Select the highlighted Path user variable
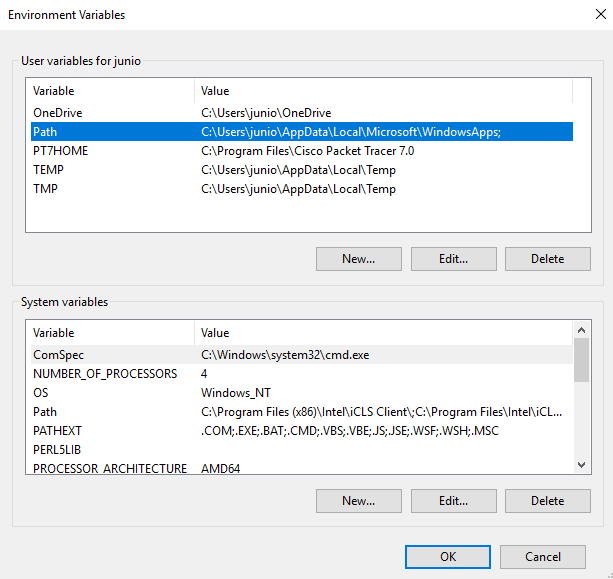The height and width of the screenshot is (579, 613). [302, 132]
